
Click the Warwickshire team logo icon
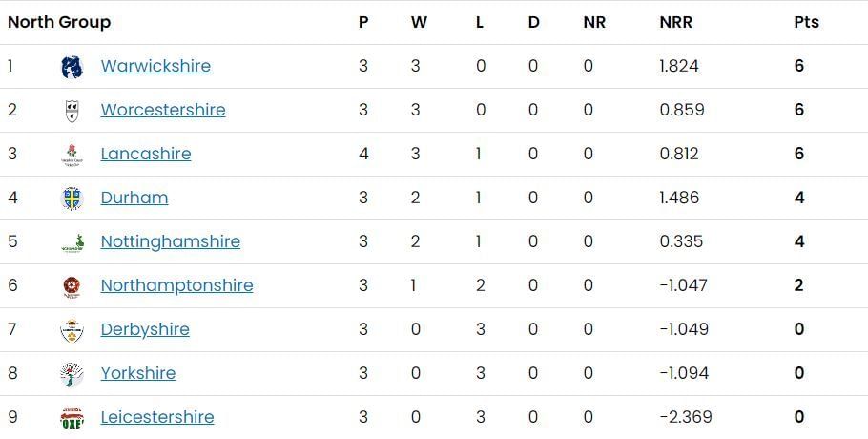pos(72,67)
